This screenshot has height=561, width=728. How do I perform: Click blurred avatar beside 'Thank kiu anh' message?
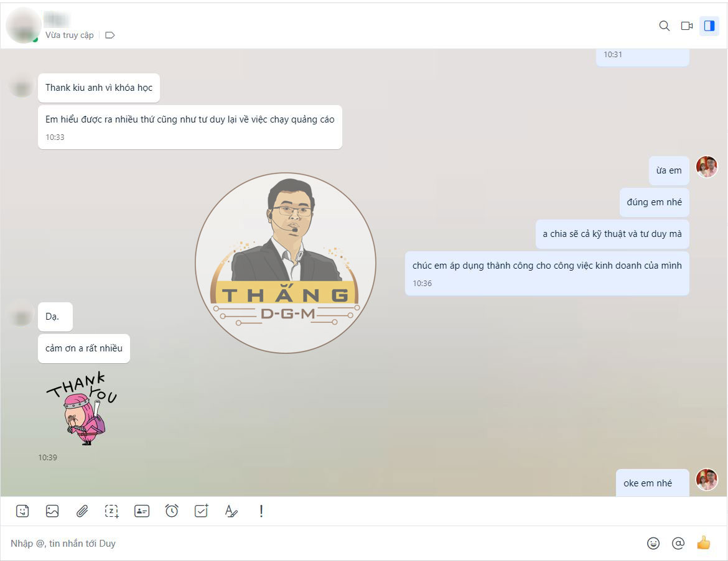point(21,88)
